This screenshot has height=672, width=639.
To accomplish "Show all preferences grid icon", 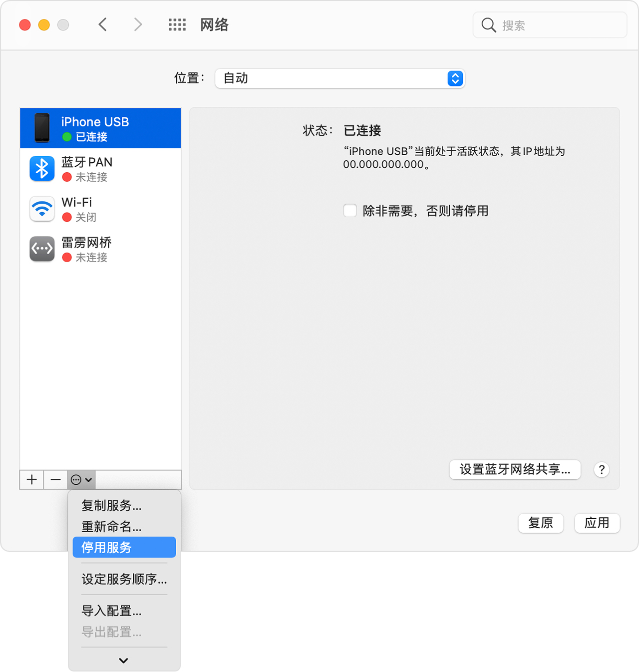I will pos(177,24).
